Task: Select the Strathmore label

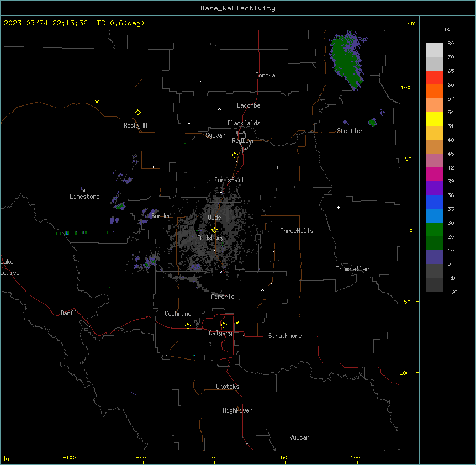Action: coord(285,336)
